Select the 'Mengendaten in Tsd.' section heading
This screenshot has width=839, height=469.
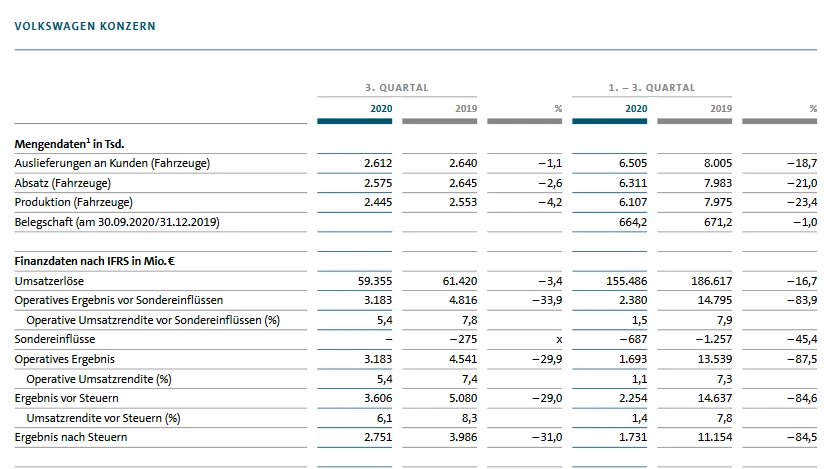tap(69, 144)
